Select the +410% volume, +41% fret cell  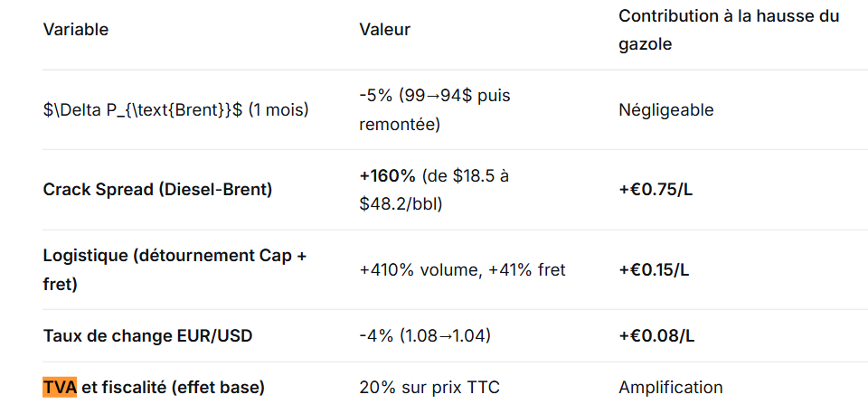point(462,269)
